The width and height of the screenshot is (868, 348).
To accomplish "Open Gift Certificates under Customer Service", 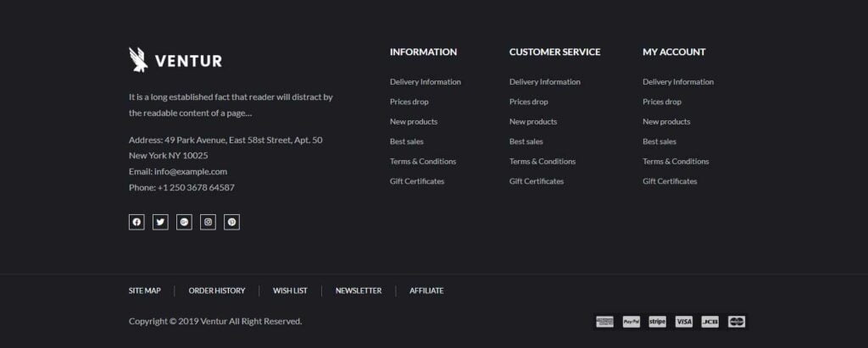I will pyautogui.click(x=537, y=181).
